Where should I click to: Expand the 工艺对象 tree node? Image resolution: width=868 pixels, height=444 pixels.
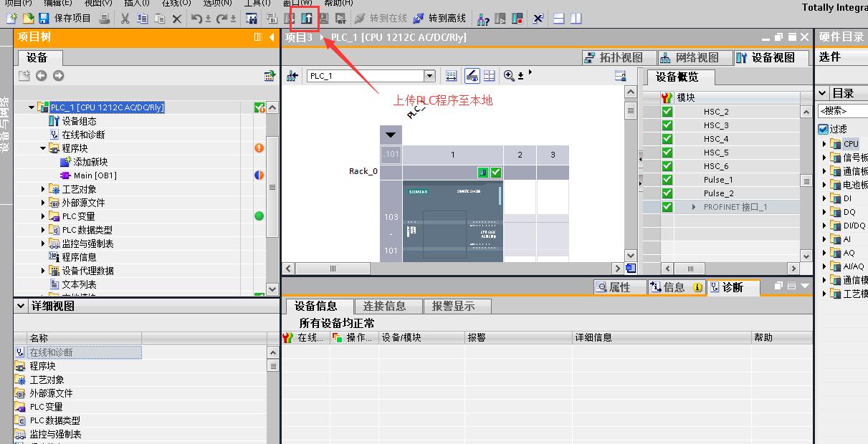point(44,189)
